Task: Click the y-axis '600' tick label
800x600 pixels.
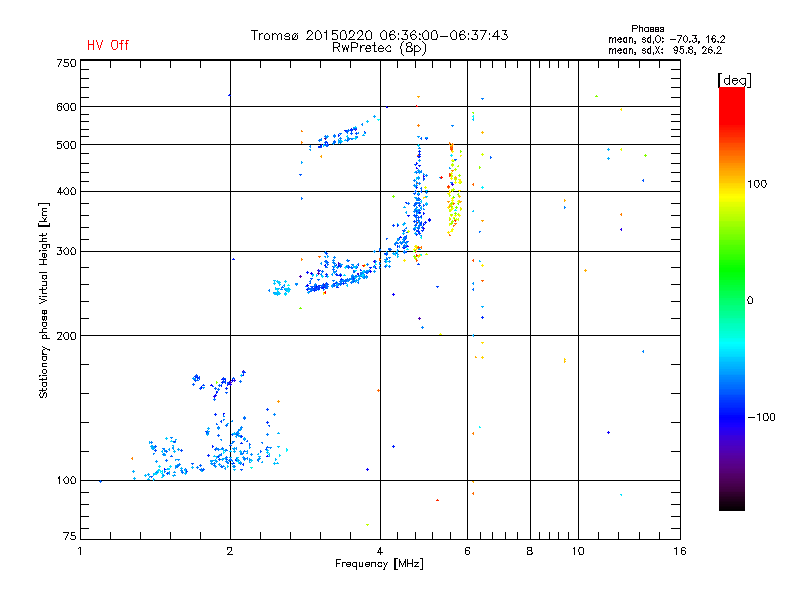Action: pyautogui.click(x=66, y=107)
